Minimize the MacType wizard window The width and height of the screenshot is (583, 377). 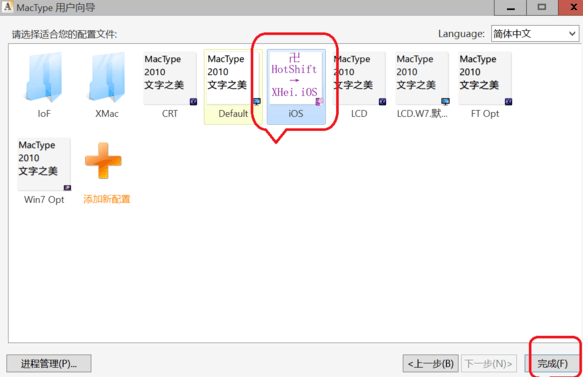coord(510,7)
